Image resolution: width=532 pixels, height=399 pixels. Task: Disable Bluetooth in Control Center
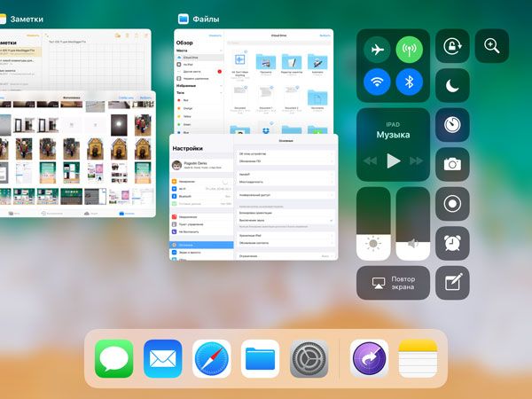[x=409, y=82]
